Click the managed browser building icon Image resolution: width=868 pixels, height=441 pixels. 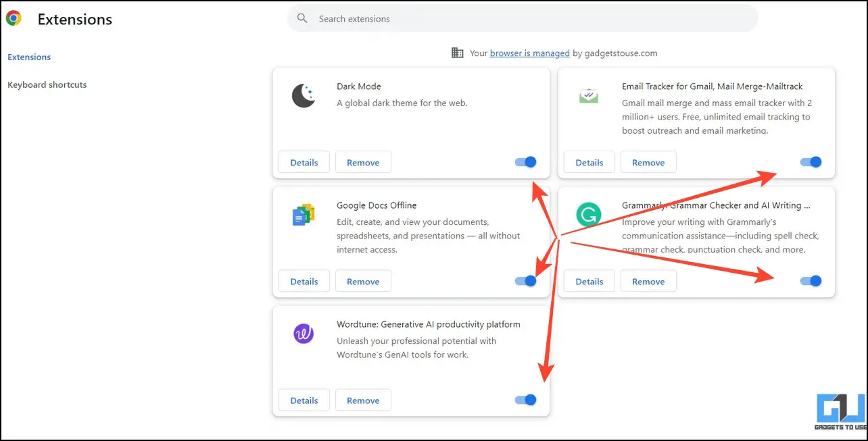(458, 53)
